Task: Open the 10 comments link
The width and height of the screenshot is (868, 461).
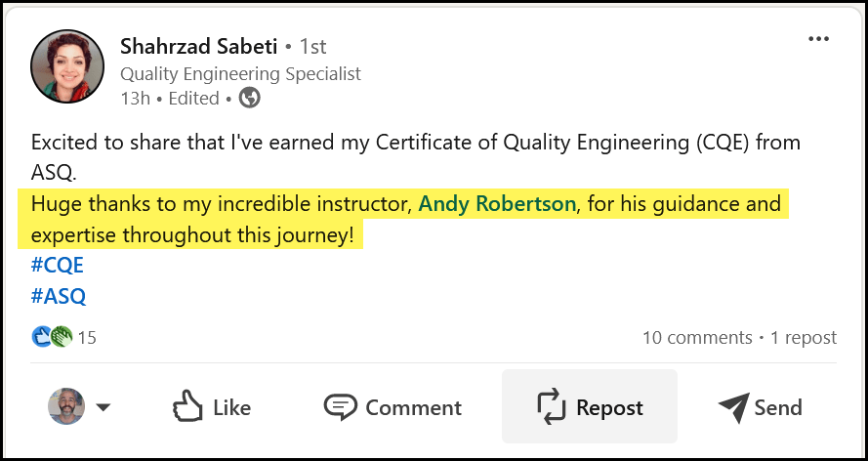Action: pos(696,338)
